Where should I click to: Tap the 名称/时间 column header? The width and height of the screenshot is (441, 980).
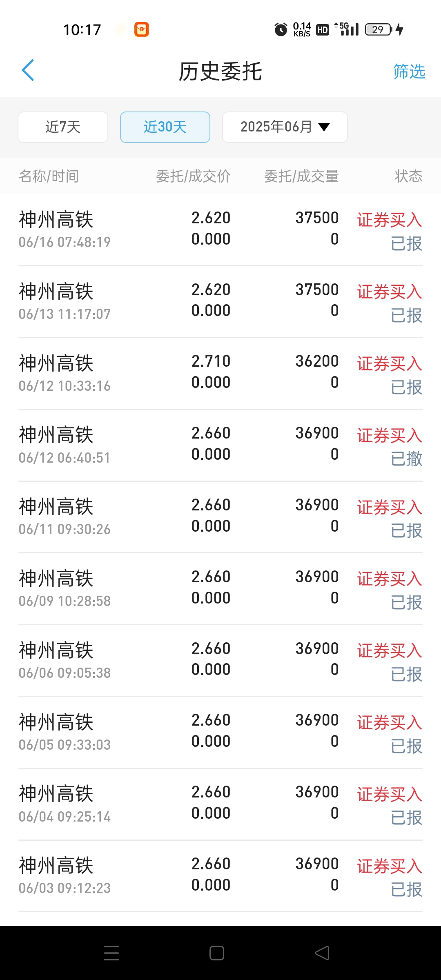tap(49, 176)
